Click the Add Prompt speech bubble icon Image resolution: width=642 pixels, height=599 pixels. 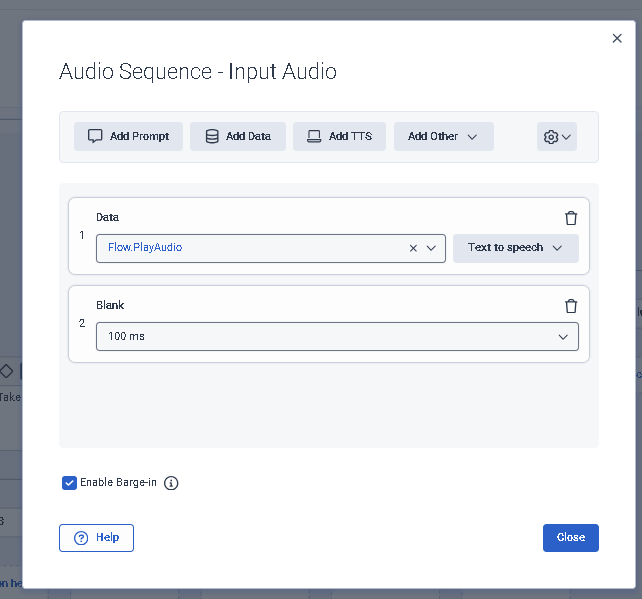tap(95, 137)
